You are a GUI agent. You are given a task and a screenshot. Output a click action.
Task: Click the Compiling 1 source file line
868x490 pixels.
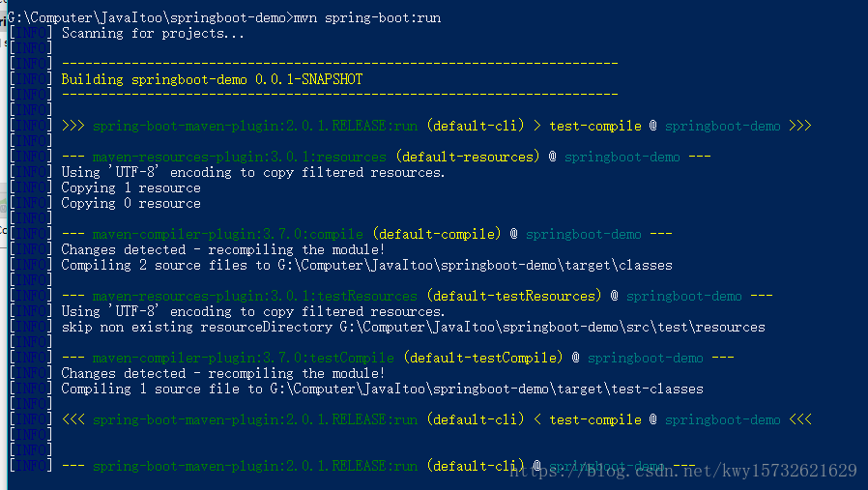382,389
